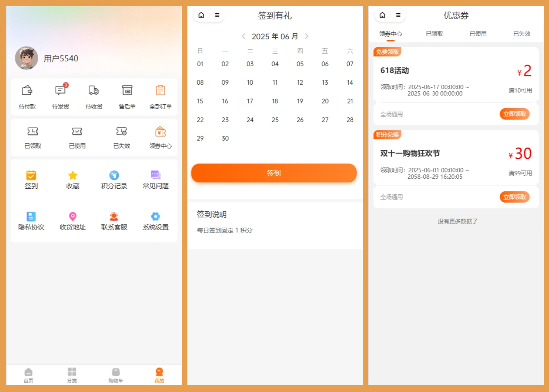Claim the 618活动 coupon with 立即领取

click(x=514, y=114)
